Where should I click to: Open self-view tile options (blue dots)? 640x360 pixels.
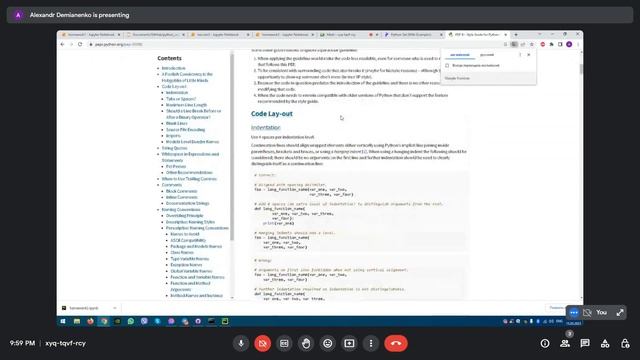pyautogui.click(x=574, y=313)
